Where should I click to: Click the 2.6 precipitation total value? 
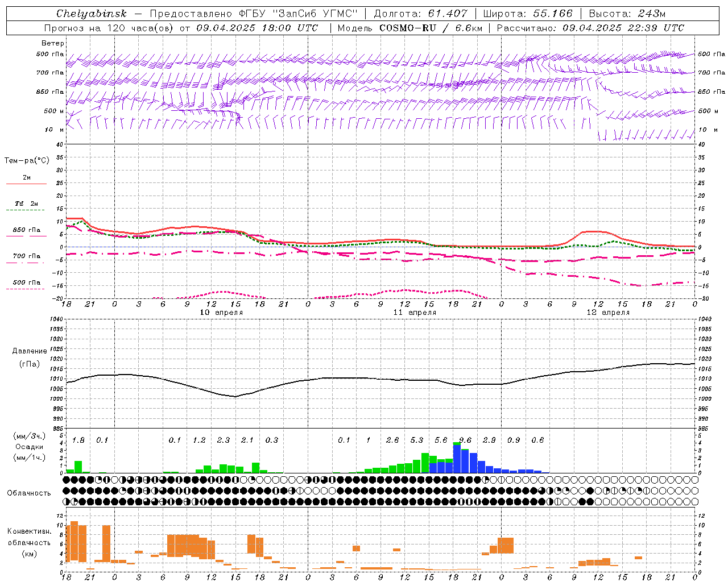(392, 440)
